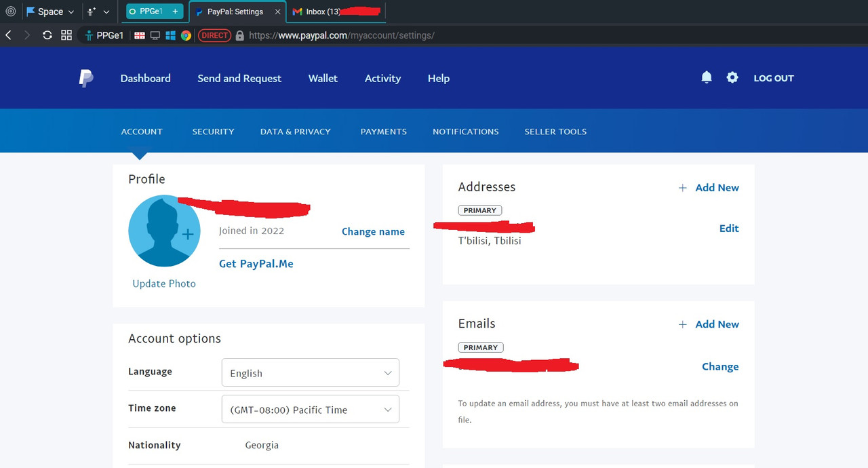
Task: Select the PayPal: Settings tab
Action: click(x=237, y=12)
